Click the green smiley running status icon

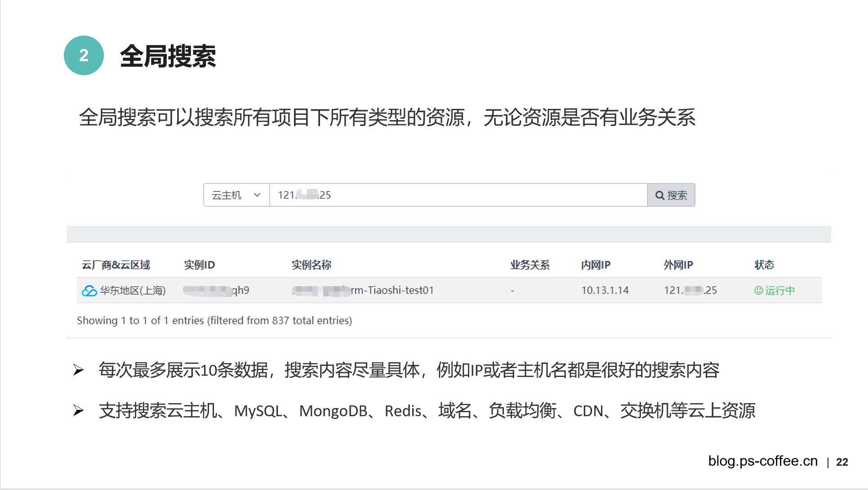click(x=758, y=291)
